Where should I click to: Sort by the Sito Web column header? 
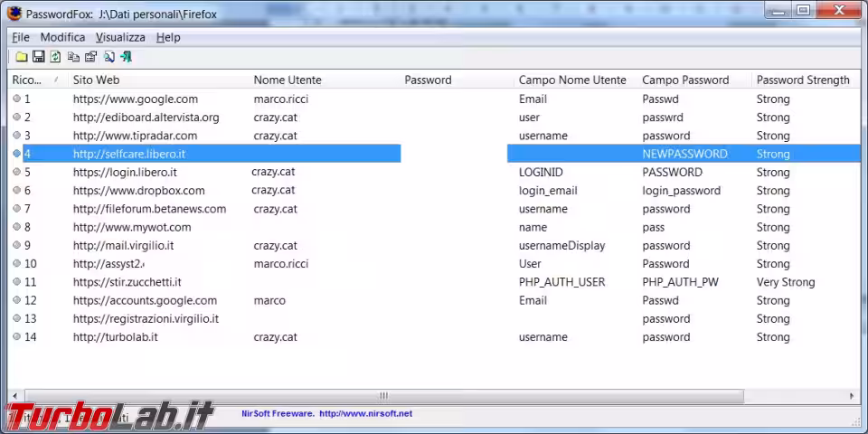point(96,80)
